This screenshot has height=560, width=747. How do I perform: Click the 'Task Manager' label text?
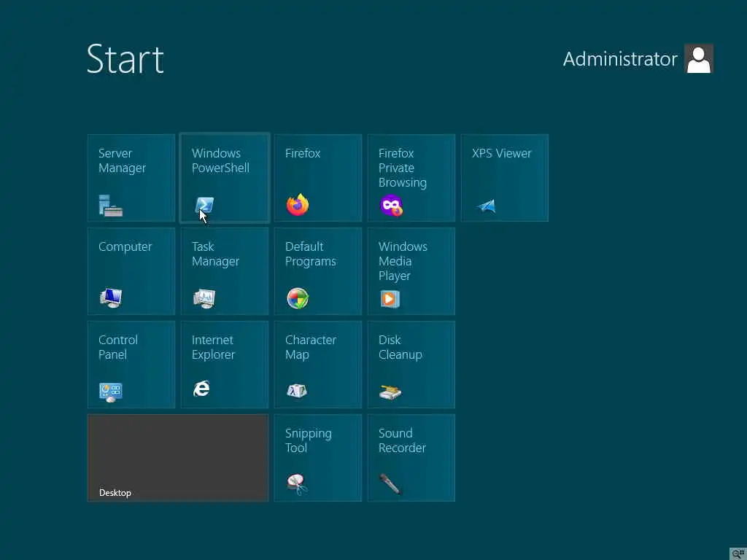tap(215, 254)
